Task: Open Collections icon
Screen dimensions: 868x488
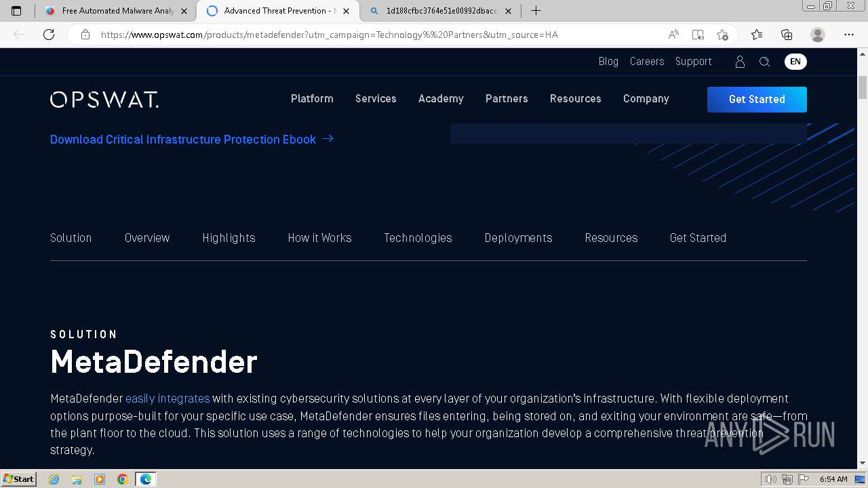Action: coord(787,35)
